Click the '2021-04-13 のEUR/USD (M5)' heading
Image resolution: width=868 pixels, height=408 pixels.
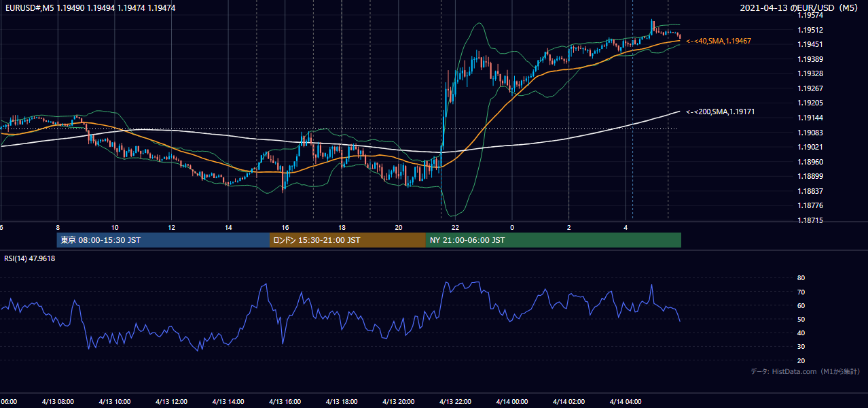[799, 7]
